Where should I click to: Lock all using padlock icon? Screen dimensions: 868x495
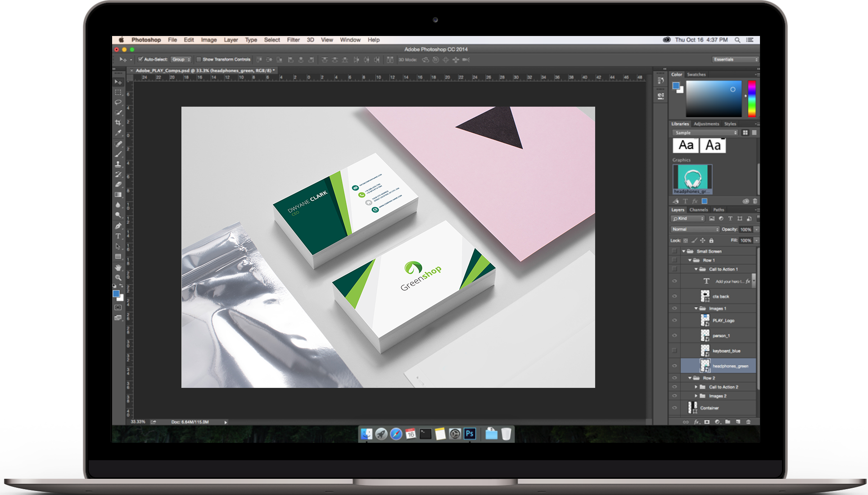coord(711,240)
